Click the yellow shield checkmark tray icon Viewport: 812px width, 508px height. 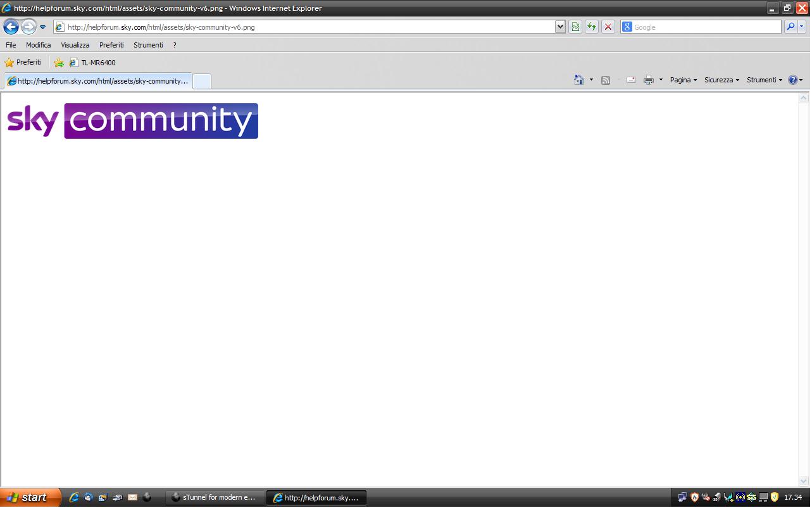pyautogui.click(x=775, y=497)
